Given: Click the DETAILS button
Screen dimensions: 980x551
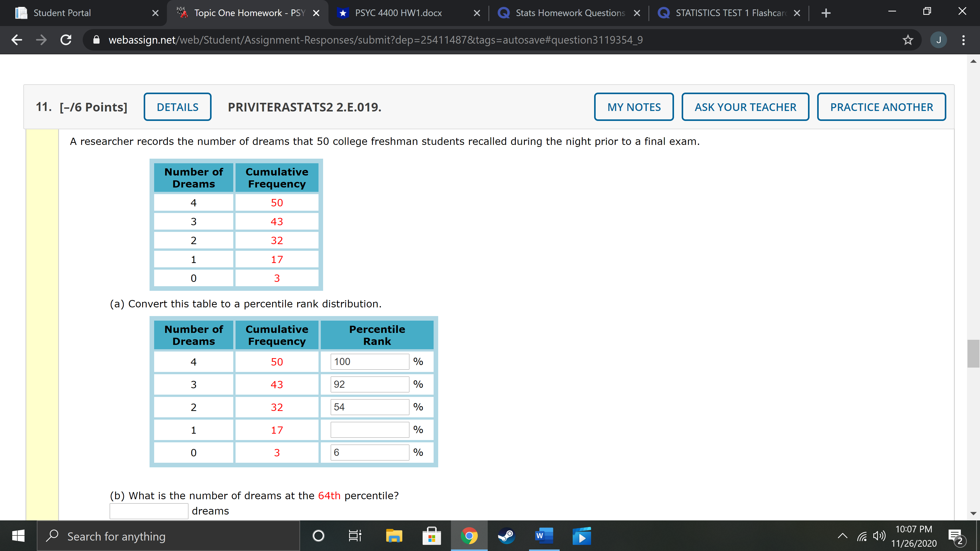Looking at the screenshot, I should point(177,107).
